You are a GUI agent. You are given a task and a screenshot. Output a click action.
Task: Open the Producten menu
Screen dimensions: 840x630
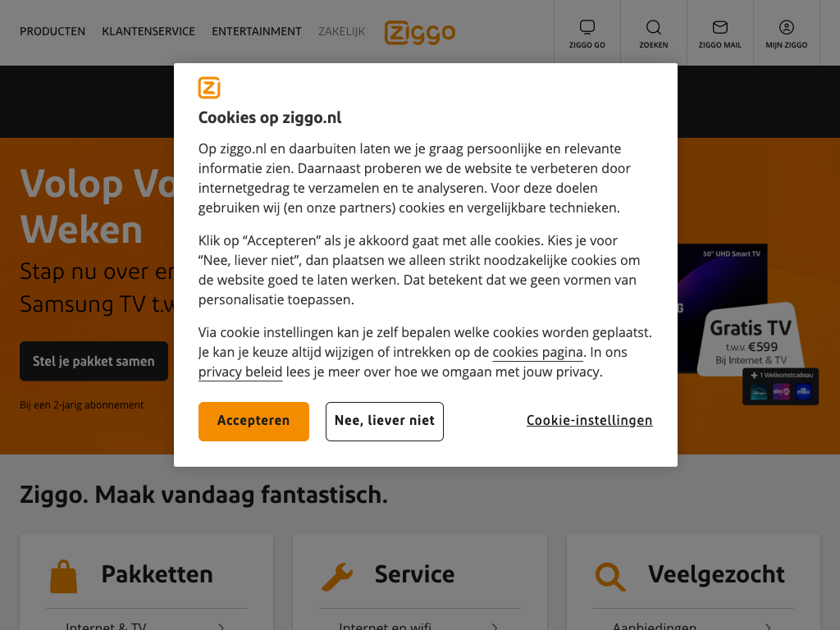[52, 32]
